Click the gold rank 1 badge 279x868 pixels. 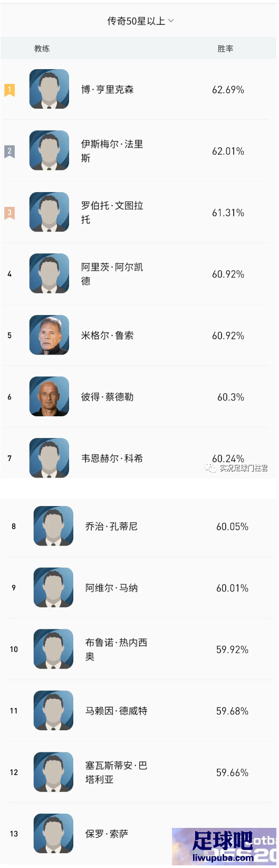tap(9, 90)
